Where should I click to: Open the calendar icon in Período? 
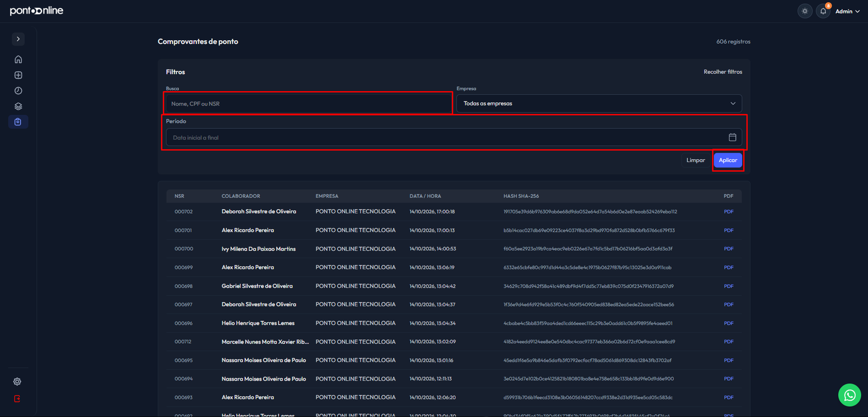[732, 137]
